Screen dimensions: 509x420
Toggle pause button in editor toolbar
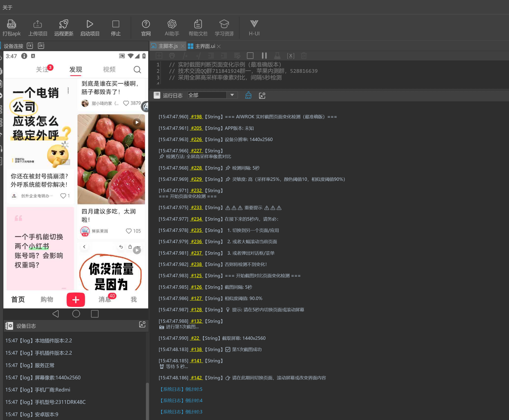pyautogui.click(x=264, y=56)
